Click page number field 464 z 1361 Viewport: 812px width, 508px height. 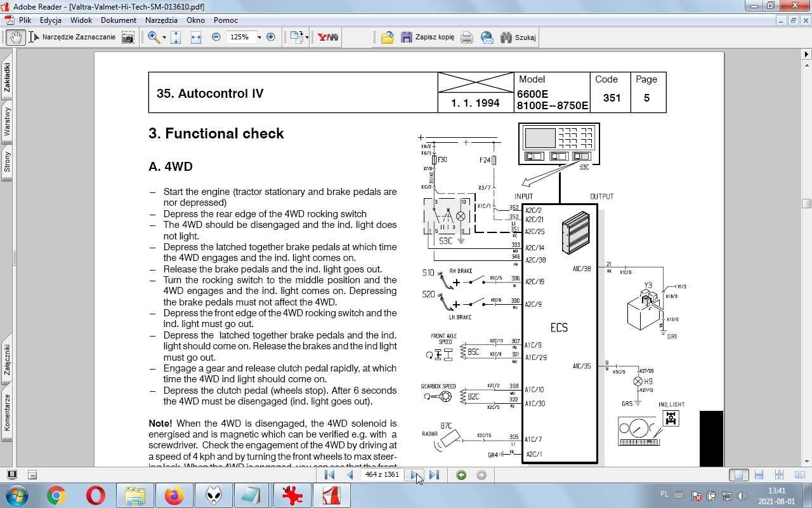tap(382, 475)
